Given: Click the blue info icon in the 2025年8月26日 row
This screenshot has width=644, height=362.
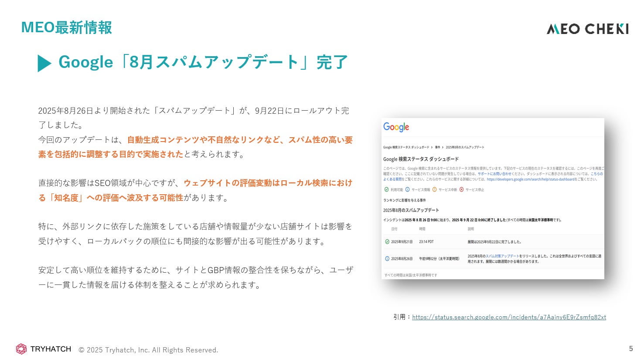Looking at the screenshot, I should (387, 259).
